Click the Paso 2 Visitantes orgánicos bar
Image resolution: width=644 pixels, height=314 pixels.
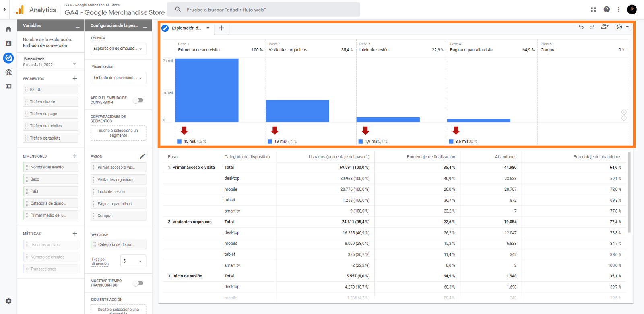click(x=297, y=111)
